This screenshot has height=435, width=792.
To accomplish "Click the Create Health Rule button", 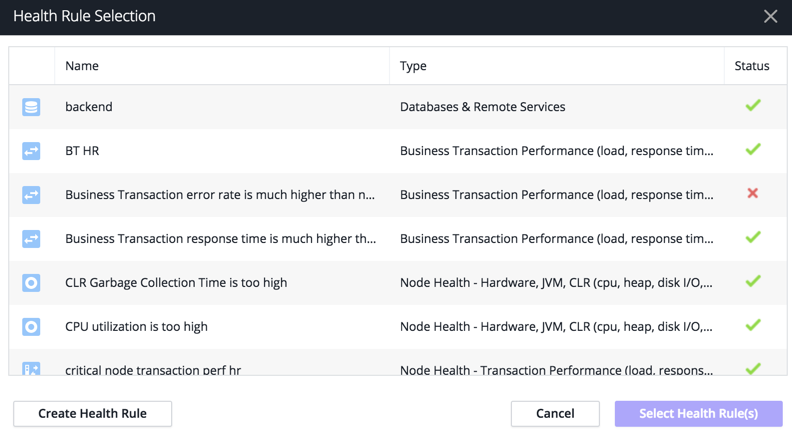I will click(92, 414).
